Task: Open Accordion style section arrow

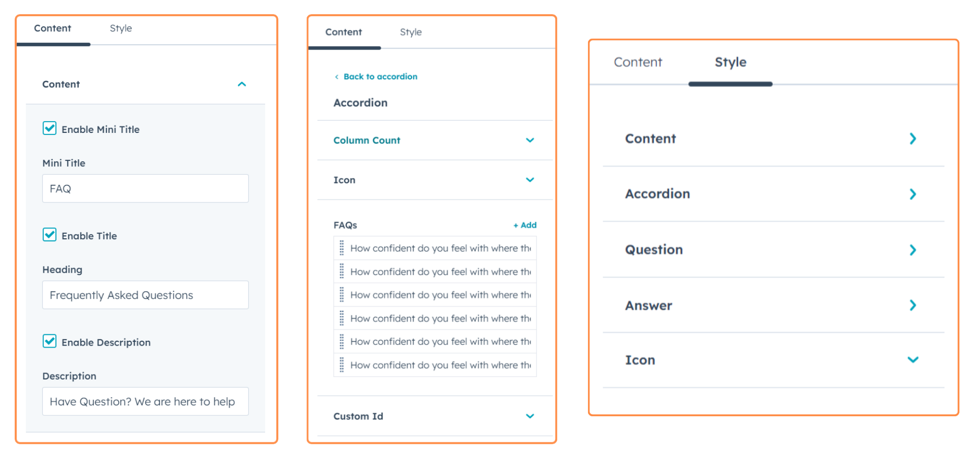Action: (912, 194)
